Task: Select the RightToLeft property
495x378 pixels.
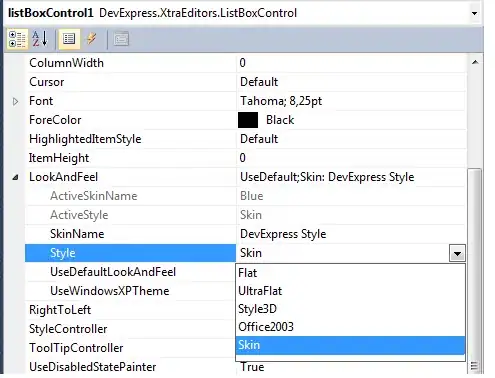Action: click(60, 310)
